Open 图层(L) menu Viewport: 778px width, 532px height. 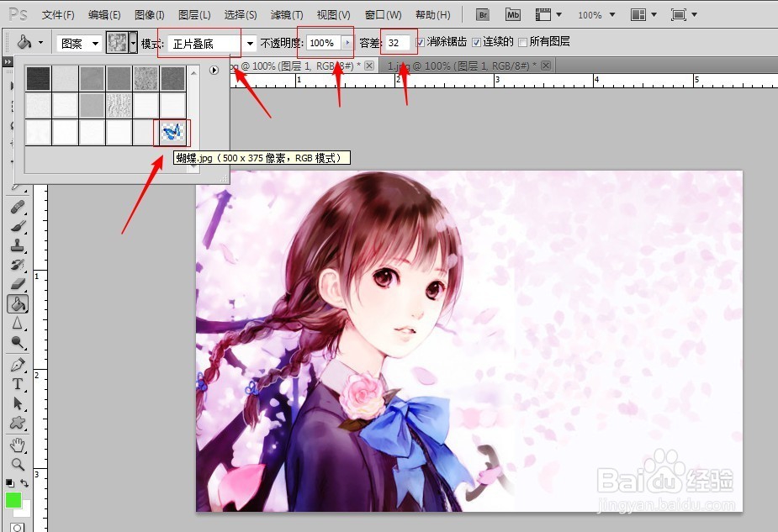point(194,15)
